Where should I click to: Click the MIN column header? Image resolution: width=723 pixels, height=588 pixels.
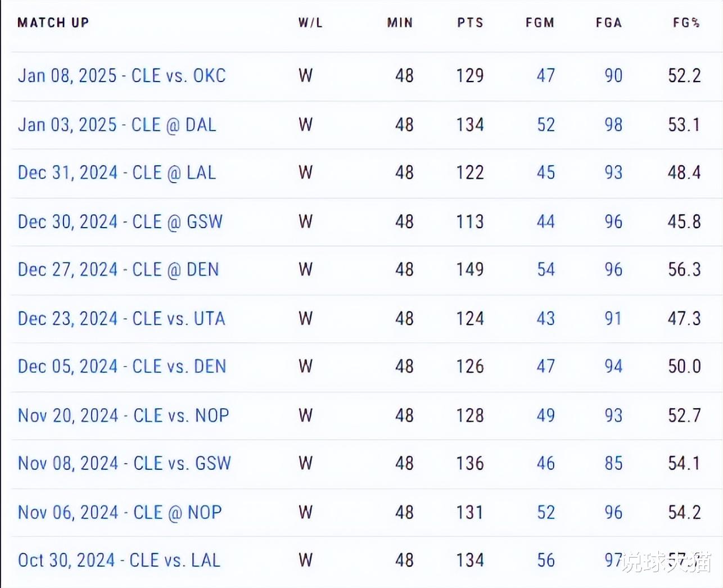tap(400, 23)
